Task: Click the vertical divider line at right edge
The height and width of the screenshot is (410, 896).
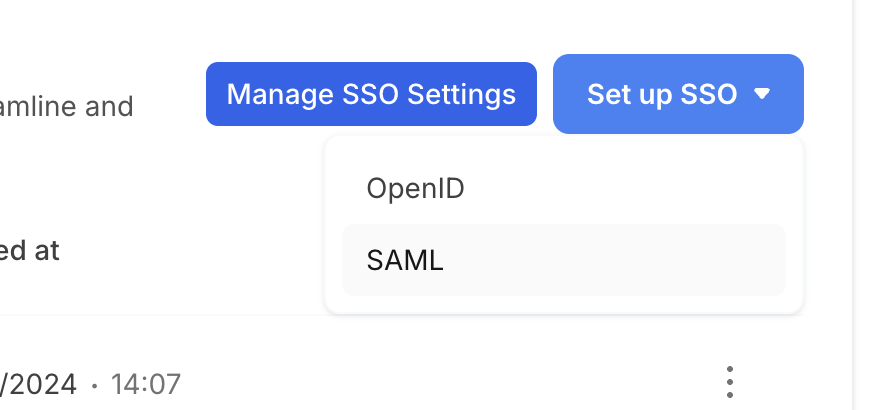Action: click(x=852, y=200)
